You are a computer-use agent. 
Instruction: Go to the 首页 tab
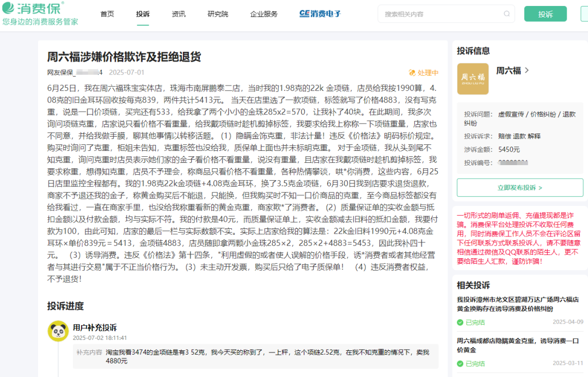(107, 14)
